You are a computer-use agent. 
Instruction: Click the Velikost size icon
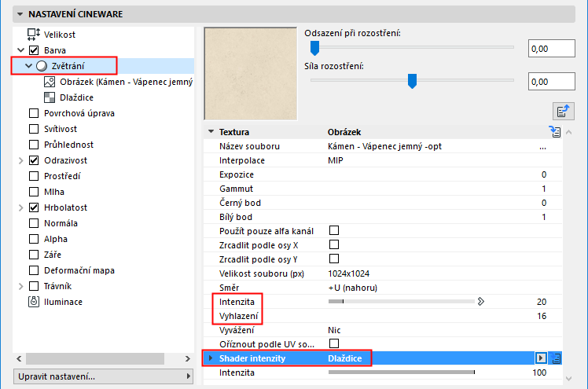(x=33, y=35)
